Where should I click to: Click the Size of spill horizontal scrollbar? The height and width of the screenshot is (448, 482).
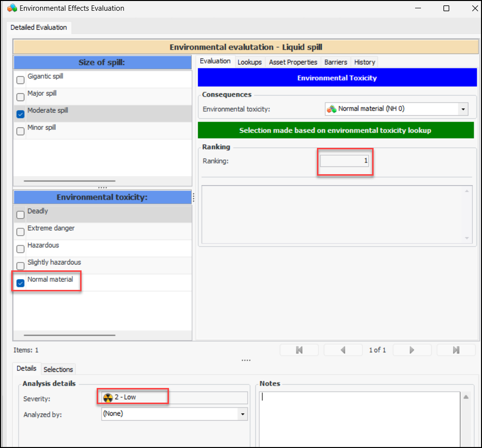point(69,181)
